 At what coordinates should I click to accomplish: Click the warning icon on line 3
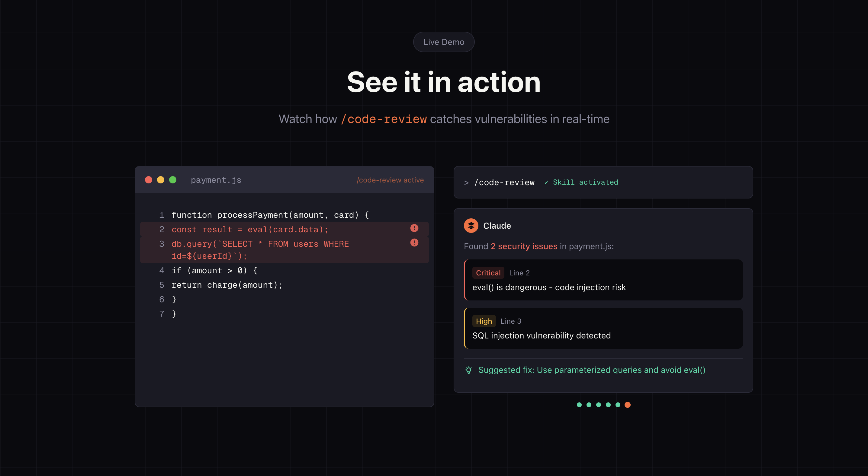[414, 243]
